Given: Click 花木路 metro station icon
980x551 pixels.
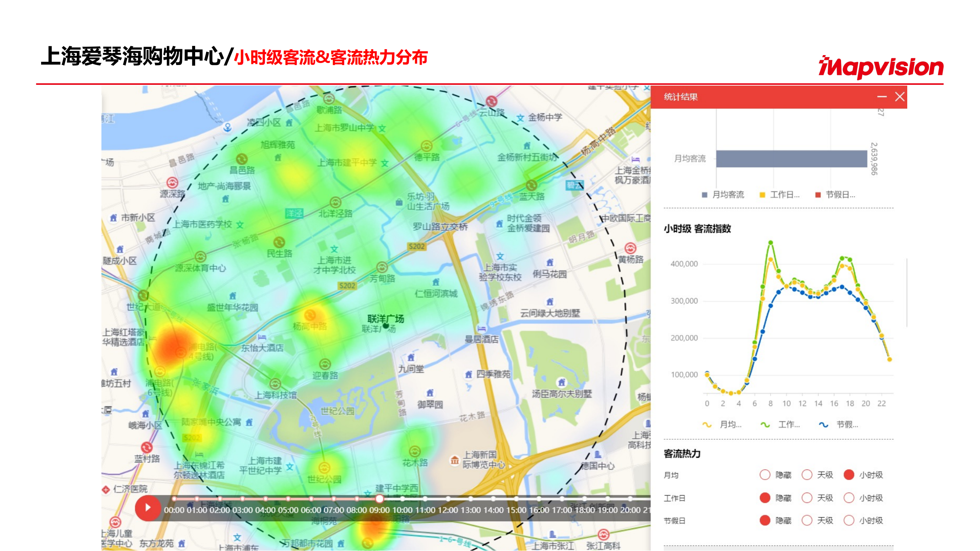Looking at the screenshot, I should pos(415,451).
